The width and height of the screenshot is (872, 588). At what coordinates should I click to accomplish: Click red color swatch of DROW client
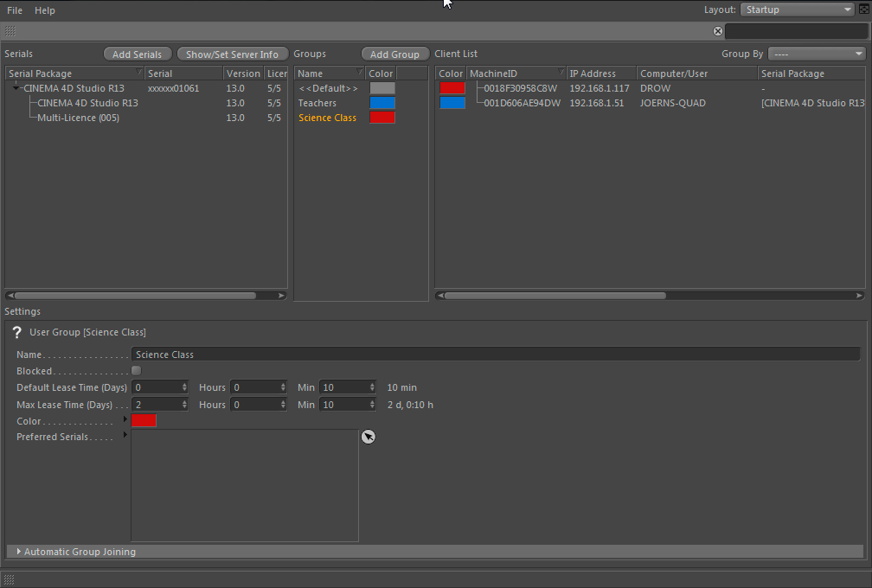click(x=452, y=88)
